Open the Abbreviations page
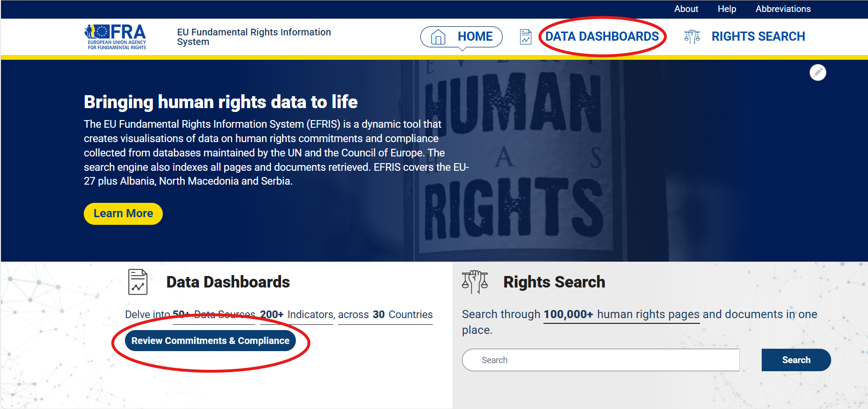The width and height of the screenshot is (868, 409). (x=783, y=9)
